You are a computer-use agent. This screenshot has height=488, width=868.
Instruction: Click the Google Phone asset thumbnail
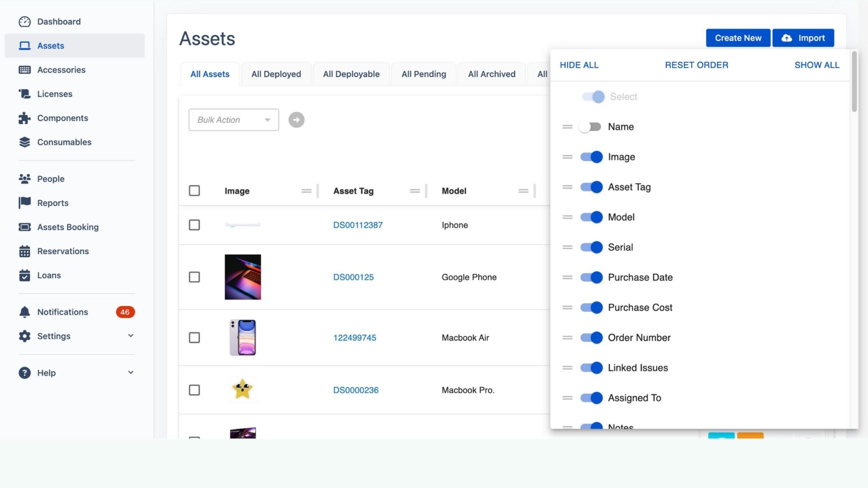click(x=243, y=277)
